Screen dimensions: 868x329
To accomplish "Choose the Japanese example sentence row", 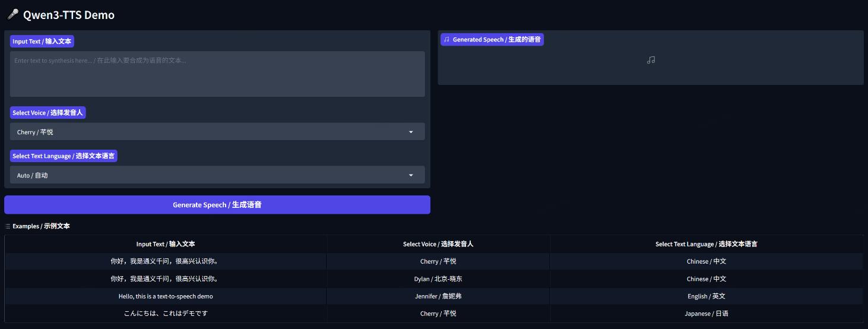I will pos(166,314).
